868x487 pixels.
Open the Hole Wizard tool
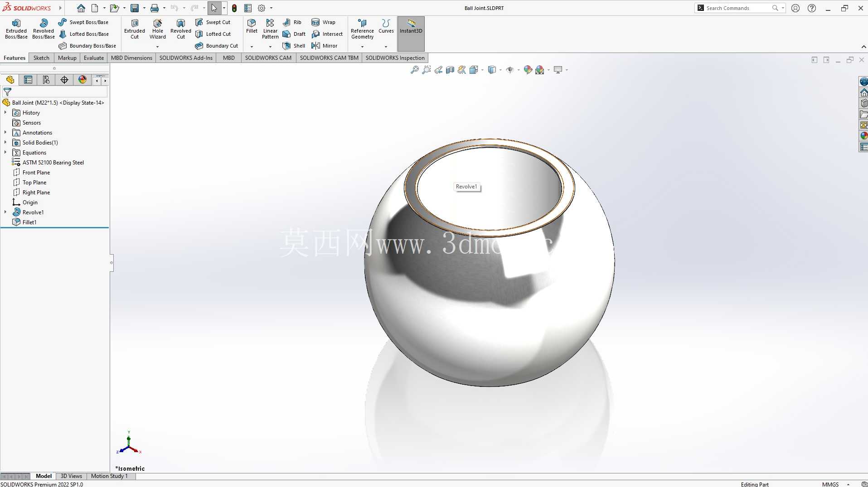pyautogui.click(x=158, y=29)
